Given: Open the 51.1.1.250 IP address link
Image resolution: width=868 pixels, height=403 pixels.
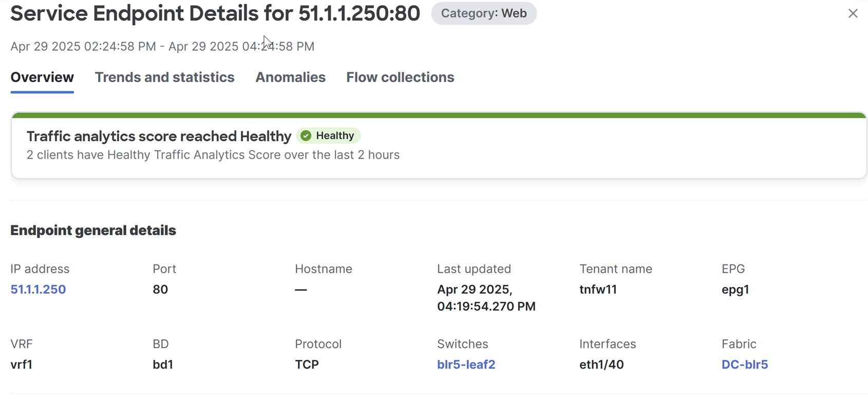Looking at the screenshot, I should (38, 289).
